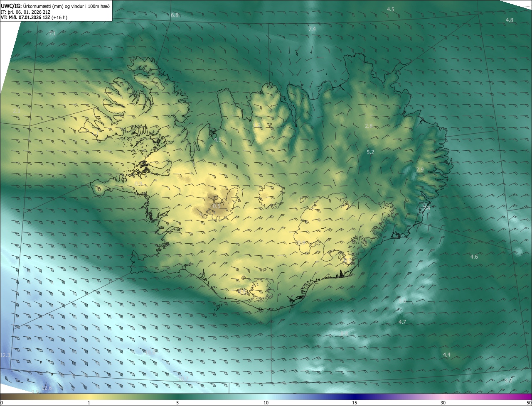Click the valid time 'VT: Mið. 07.01.2026 13Z (+16 h)'
Viewport: 532px width, 406px height.
[x=34, y=17]
